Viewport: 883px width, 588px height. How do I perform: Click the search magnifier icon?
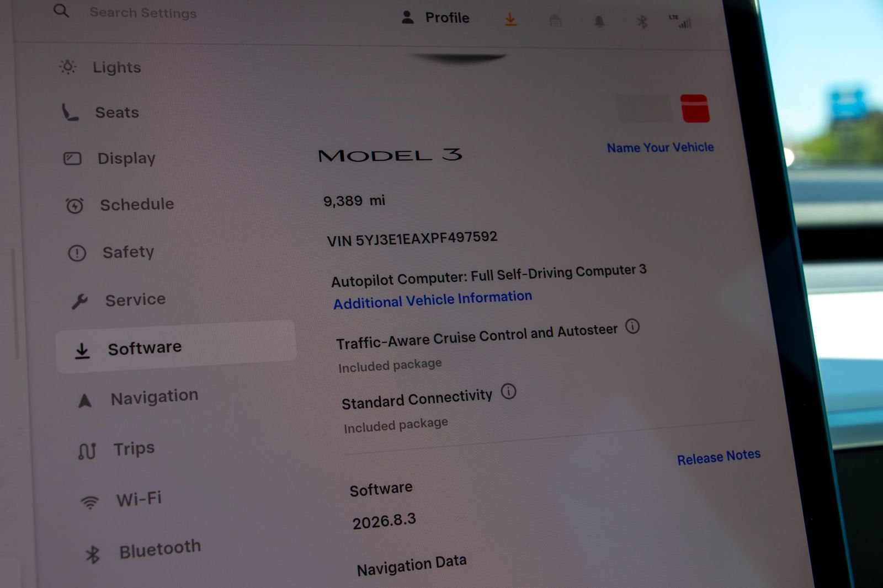click(61, 10)
